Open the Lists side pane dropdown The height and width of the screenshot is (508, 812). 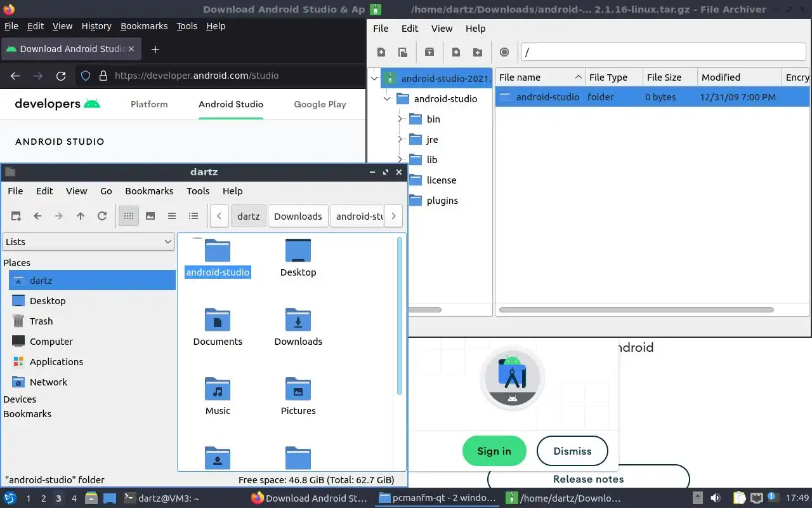coord(89,242)
